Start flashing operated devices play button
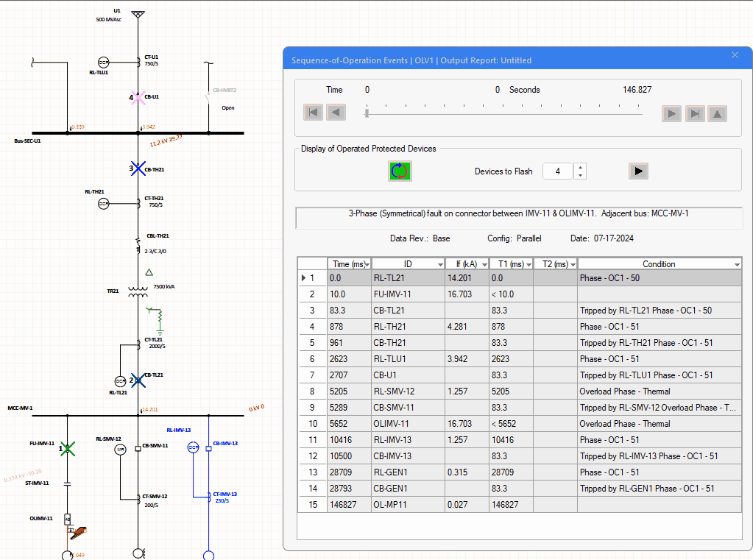Viewport: 753px width, 560px height. coord(638,171)
